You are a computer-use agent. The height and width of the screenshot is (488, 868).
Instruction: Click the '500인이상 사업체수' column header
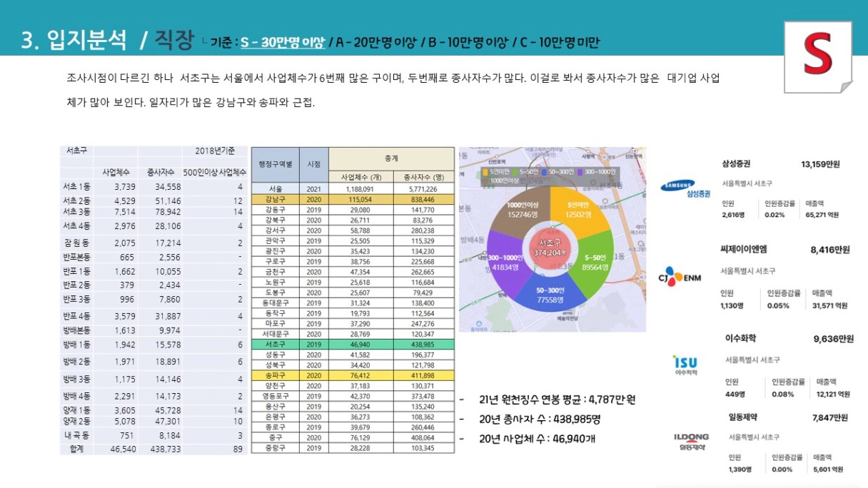(x=215, y=172)
